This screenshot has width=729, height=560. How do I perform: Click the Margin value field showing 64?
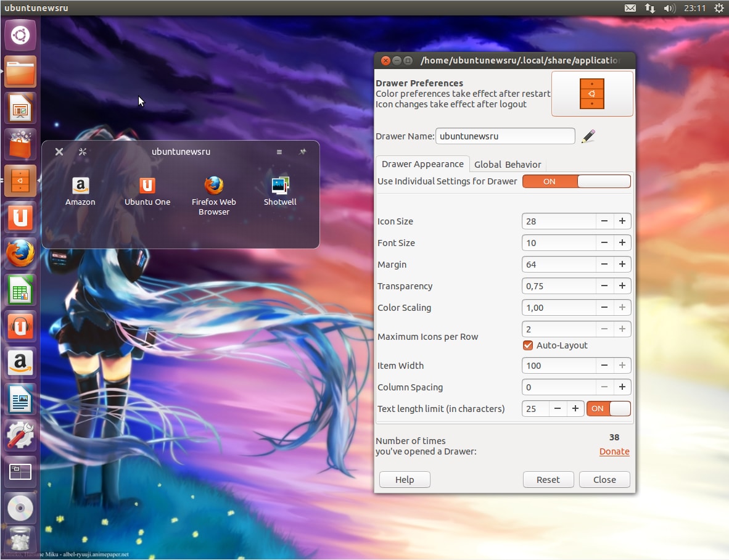559,265
